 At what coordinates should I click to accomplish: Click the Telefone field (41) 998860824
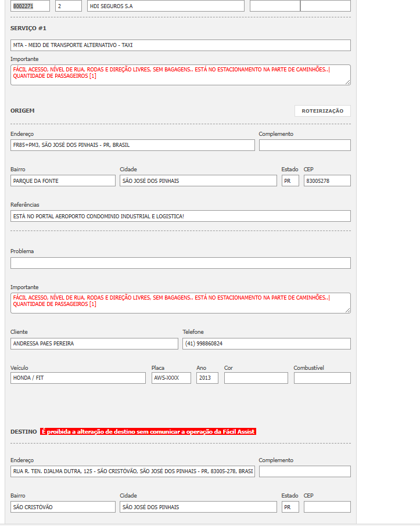[x=267, y=344]
